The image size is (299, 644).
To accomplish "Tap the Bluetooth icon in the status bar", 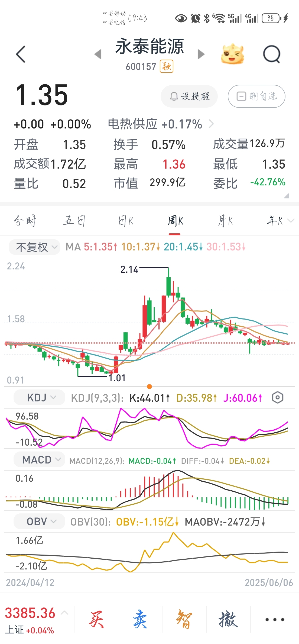I will coord(207,18).
